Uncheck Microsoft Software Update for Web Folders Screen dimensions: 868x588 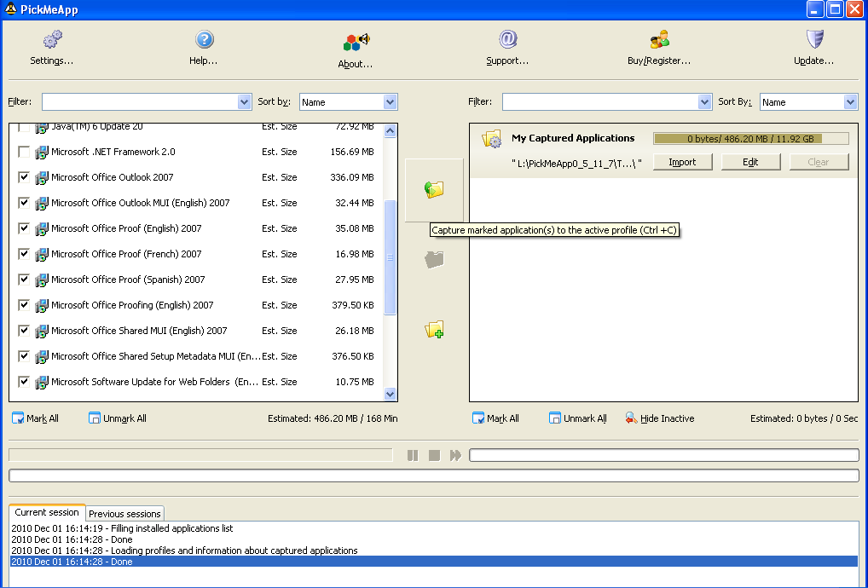pyautogui.click(x=24, y=382)
